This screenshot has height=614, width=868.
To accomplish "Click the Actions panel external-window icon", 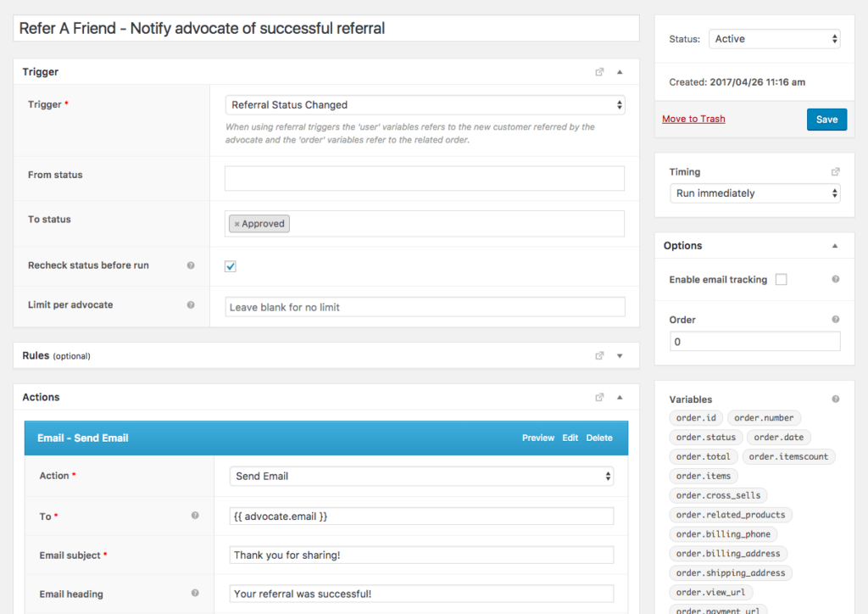I will pos(599,397).
